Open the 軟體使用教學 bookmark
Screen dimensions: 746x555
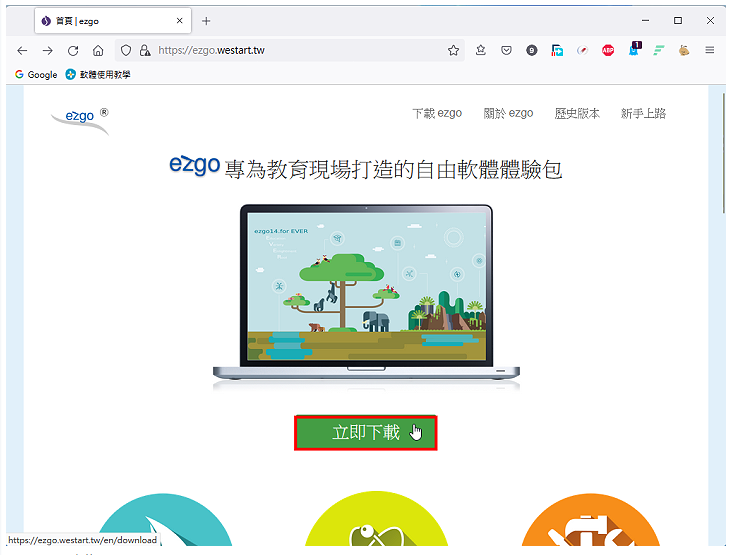[98, 75]
